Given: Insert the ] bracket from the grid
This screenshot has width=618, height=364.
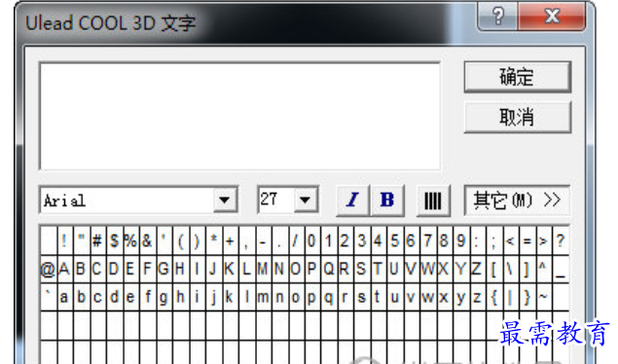Looking at the screenshot, I should [527, 269].
